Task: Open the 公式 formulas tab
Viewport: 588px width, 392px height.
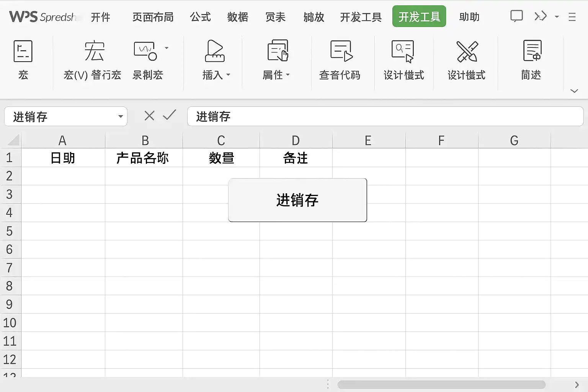Action: coord(200,17)
